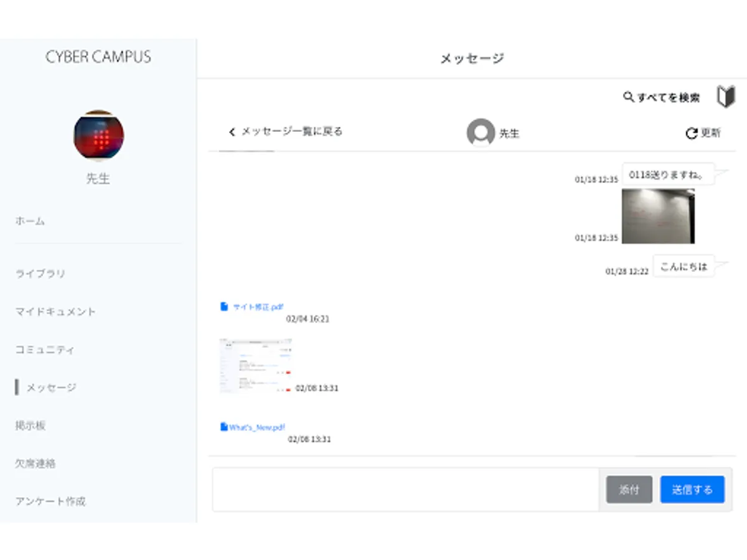
Task: Click the file icon of What's_New.pdf
Action: 224,427
